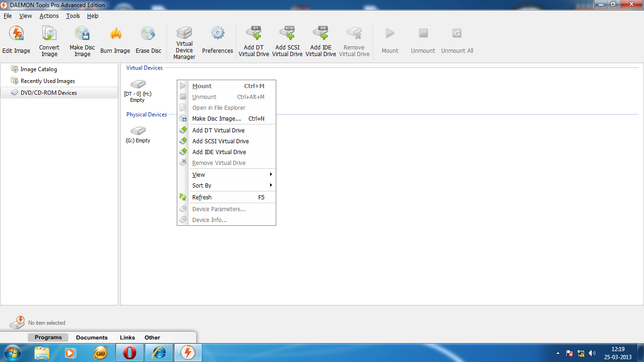Click the Physical Devices section header

147,115
